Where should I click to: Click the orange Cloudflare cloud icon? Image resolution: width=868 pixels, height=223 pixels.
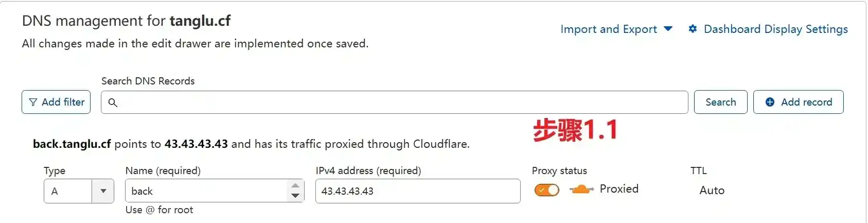pos(581,190)
